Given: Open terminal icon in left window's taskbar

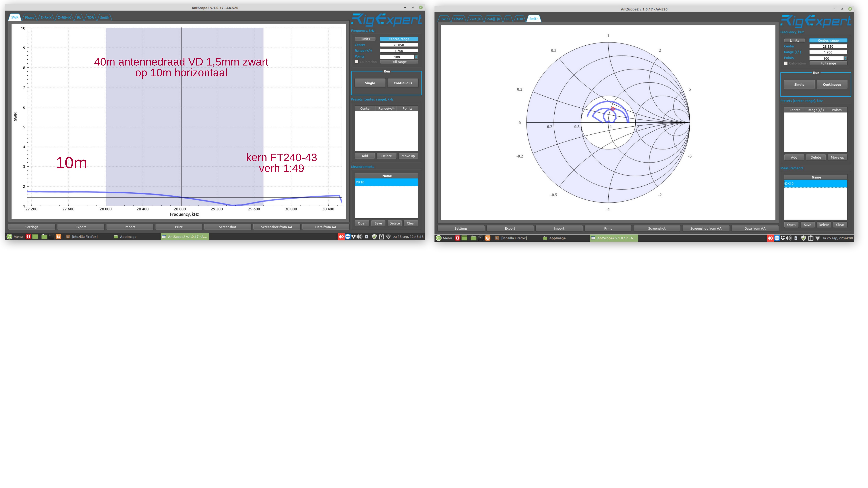Looking at the screenshot, I should point(51,236).
